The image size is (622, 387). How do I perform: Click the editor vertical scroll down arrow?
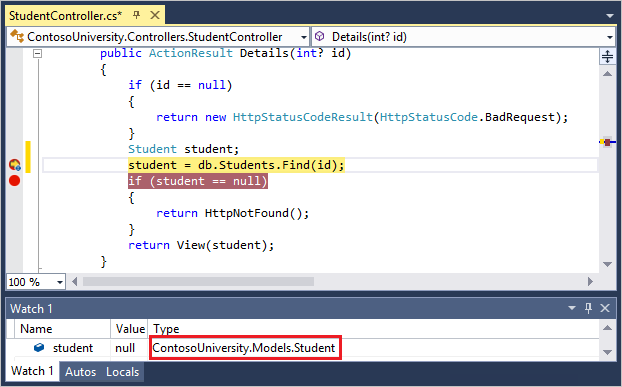[x=607, y=264]
